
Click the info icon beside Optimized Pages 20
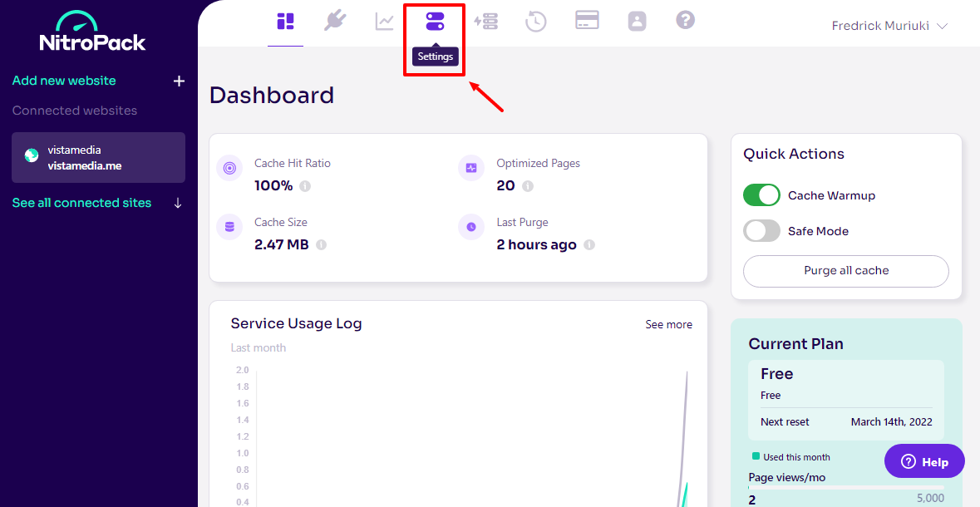click(528, 186)
